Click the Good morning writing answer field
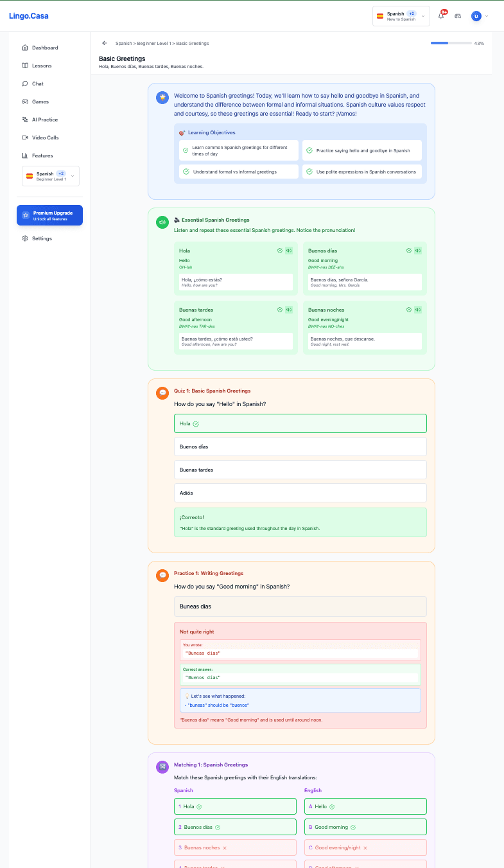 pos(300,607)
